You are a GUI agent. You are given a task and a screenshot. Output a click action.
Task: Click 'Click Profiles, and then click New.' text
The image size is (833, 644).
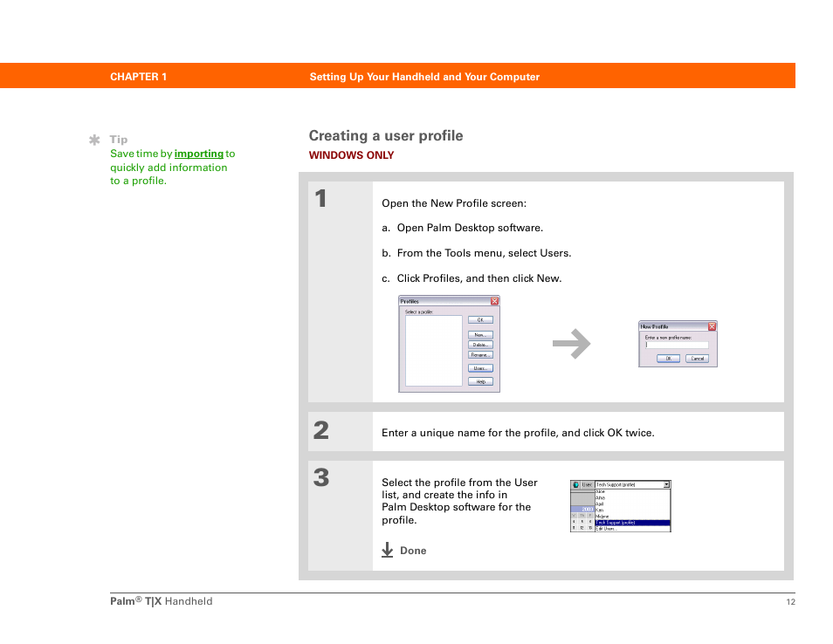(x=479, y=278)
